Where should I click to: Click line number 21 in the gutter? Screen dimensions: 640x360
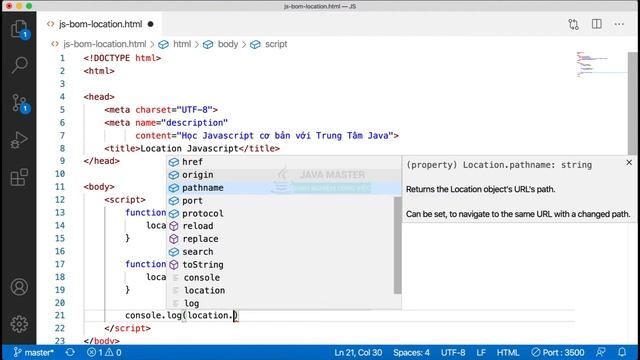coord(60,316)
